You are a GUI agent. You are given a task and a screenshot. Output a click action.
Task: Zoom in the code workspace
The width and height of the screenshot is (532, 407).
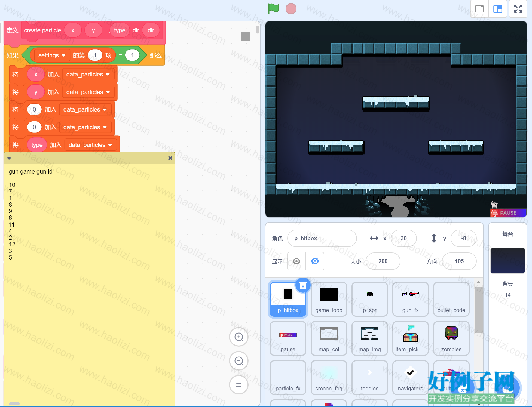coord(239,337)
